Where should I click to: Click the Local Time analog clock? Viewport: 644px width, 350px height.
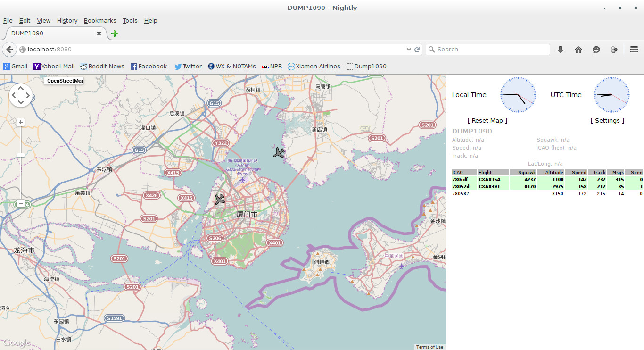518,95
